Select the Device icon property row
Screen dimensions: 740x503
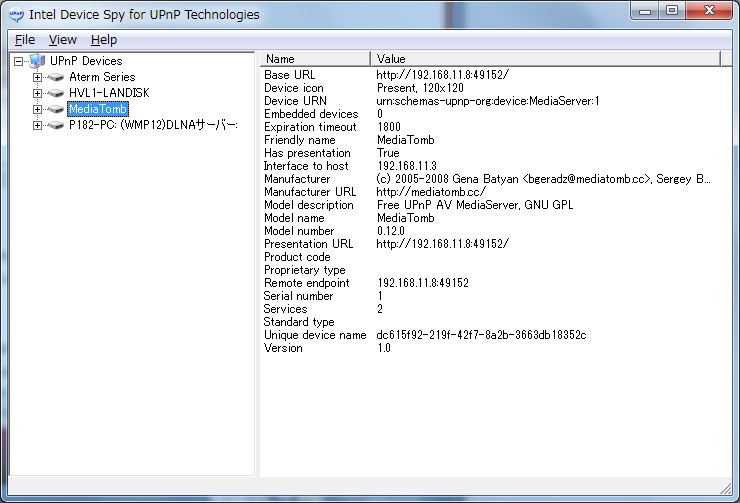[x=491, y=88]
